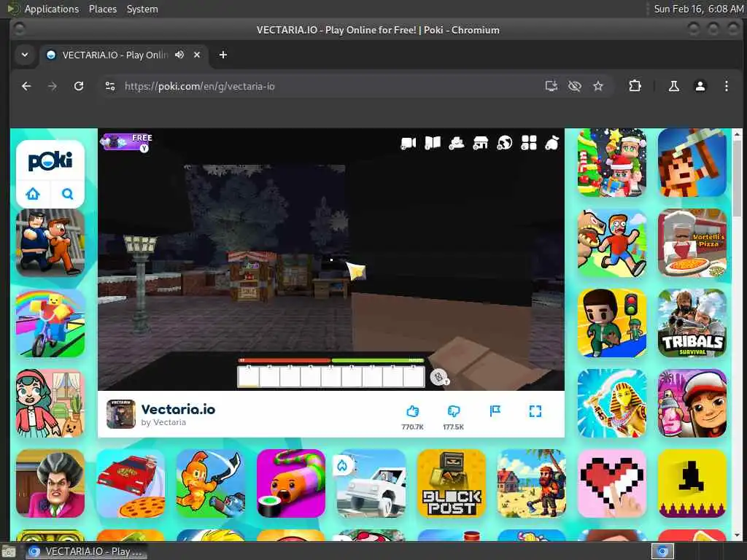Click the install app icon in address bar

pos(551,86)
